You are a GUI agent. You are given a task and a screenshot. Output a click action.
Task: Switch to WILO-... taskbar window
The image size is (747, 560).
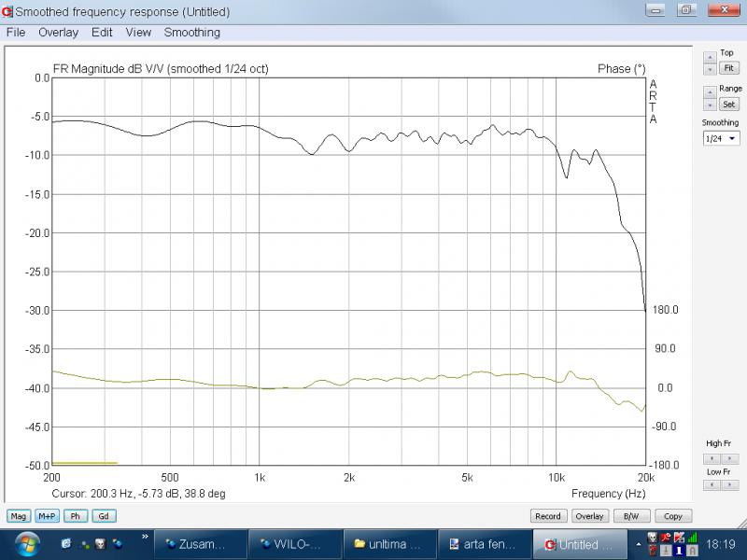(295, 544)
